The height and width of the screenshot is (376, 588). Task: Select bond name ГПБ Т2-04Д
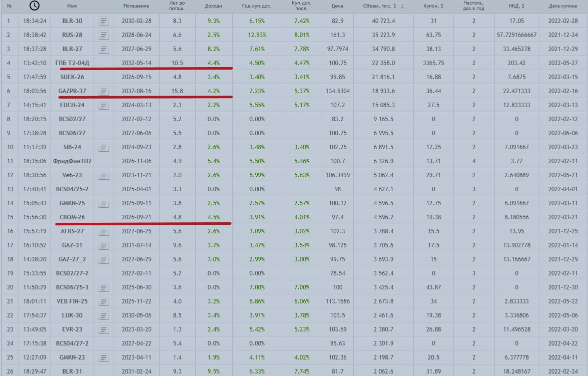(72, 63)
